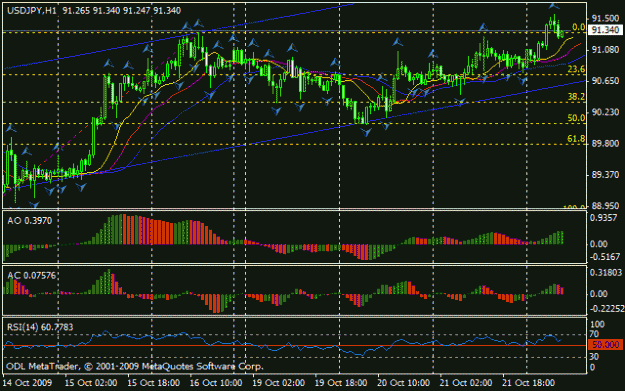The height and width of the screenshot is (391, 625).
Task: Click the 19 Oct 02:00 time label
Action: click(x=278, y=383)
